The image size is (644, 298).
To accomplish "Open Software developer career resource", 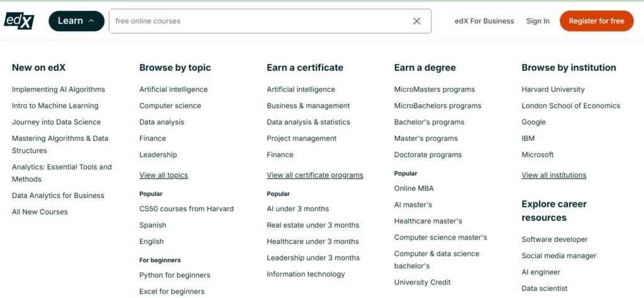I will tap(555, 240).
